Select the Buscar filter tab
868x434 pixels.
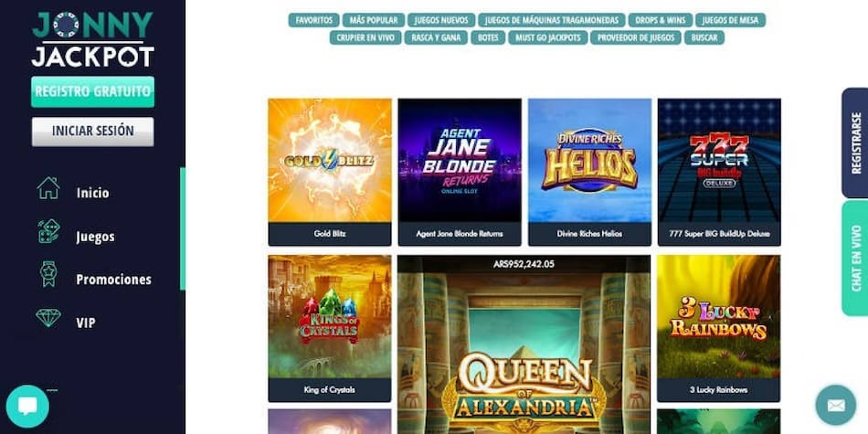coord(704,37)
